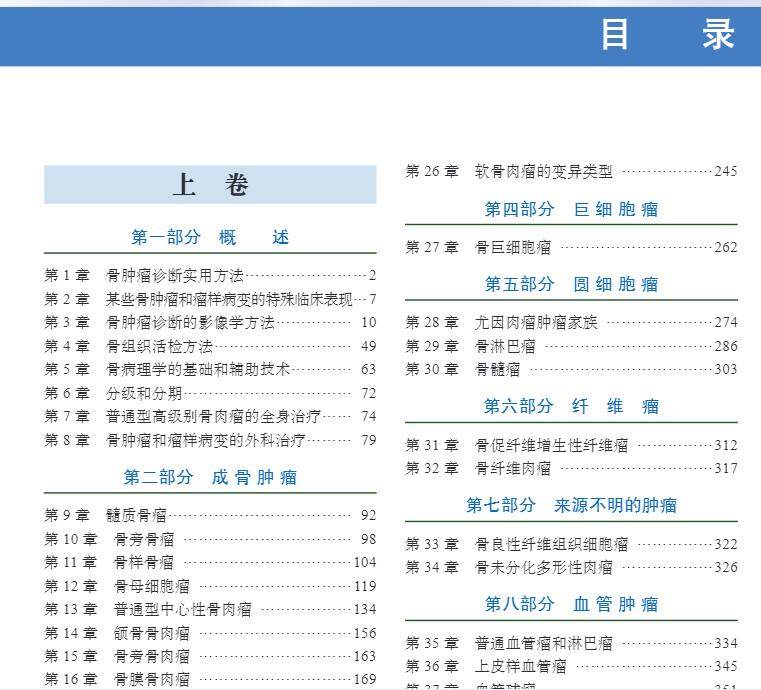Click the 第八部分 血管肿瘤 section heading
The image size is (761, 690).
[571, 605]
